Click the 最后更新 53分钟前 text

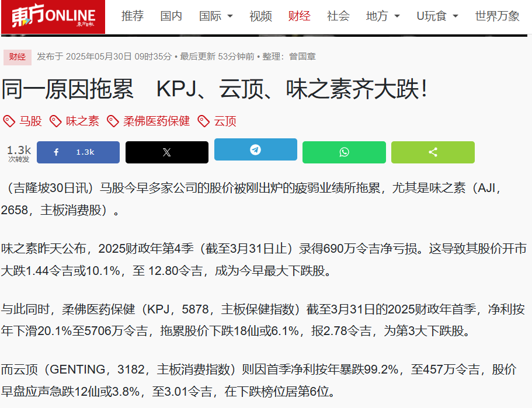[217, 57]
